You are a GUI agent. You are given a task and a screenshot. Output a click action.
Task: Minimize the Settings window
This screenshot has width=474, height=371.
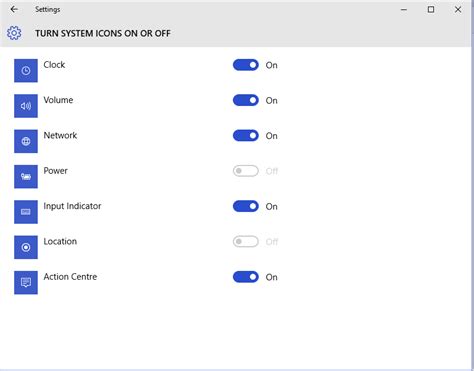pyautogui.click(x=404, y=10)
